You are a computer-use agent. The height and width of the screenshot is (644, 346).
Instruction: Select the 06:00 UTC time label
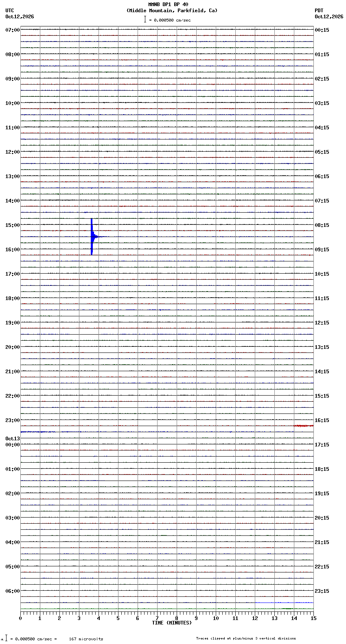pyautogui.click(x=13, y=591)
